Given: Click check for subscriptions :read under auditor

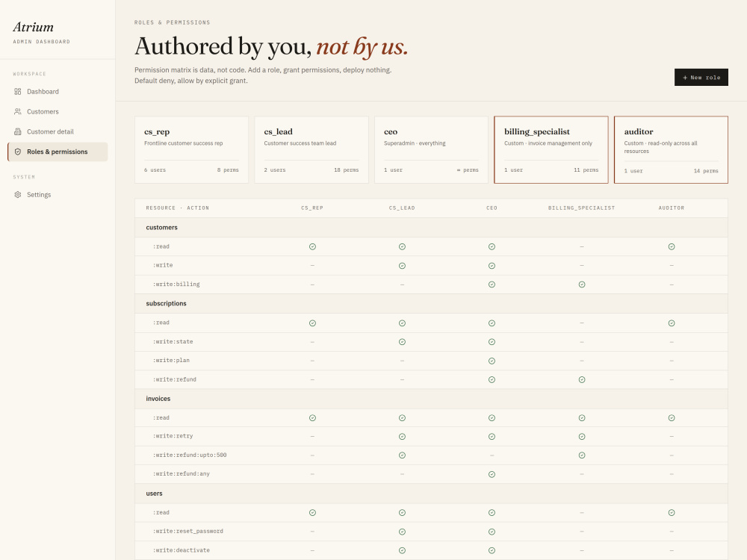Looking at the screenshot, I should (672, 323).
